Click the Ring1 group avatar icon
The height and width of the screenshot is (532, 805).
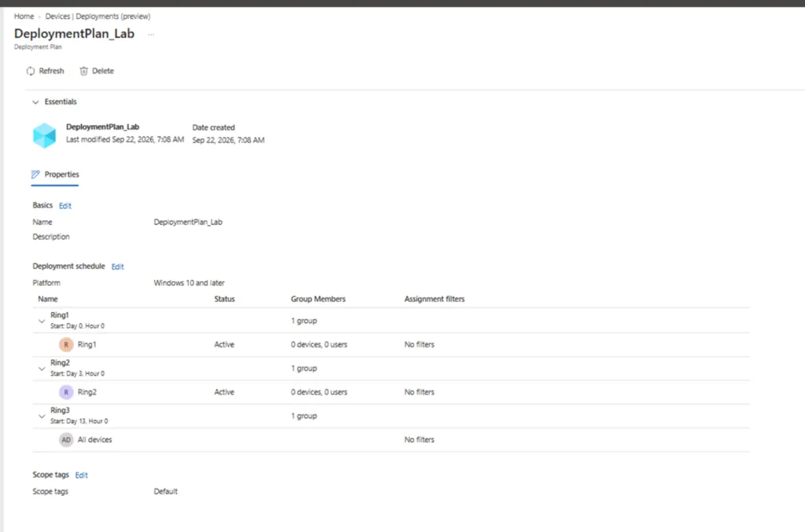[x=66, y=345]
